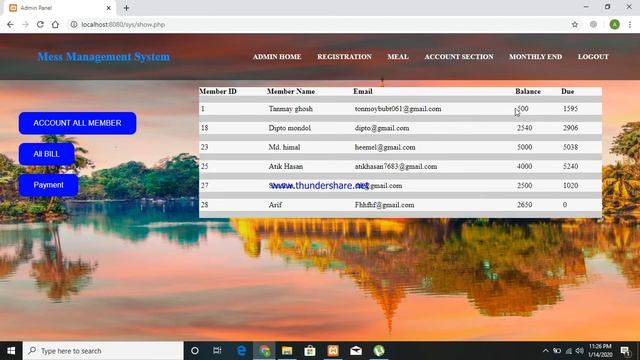Image resolution: width=640 pixels, height=360 pixels.
Task: Open browser home page icon
Action: (55, 24)
